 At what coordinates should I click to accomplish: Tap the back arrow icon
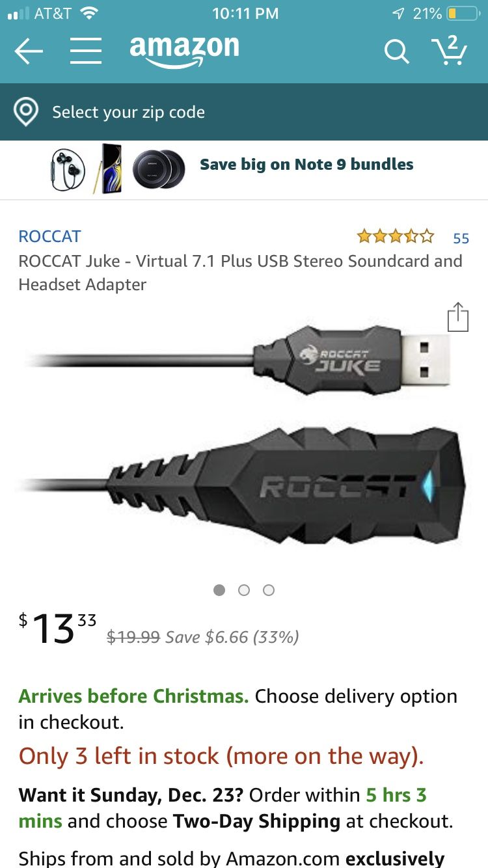(x=29, y=51)
